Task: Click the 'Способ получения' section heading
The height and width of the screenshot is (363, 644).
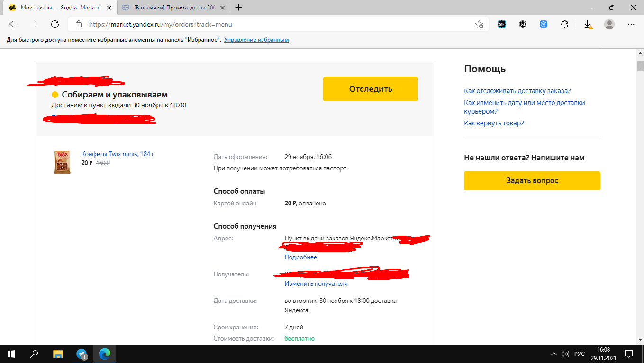Action: click(x=245, y=226)
